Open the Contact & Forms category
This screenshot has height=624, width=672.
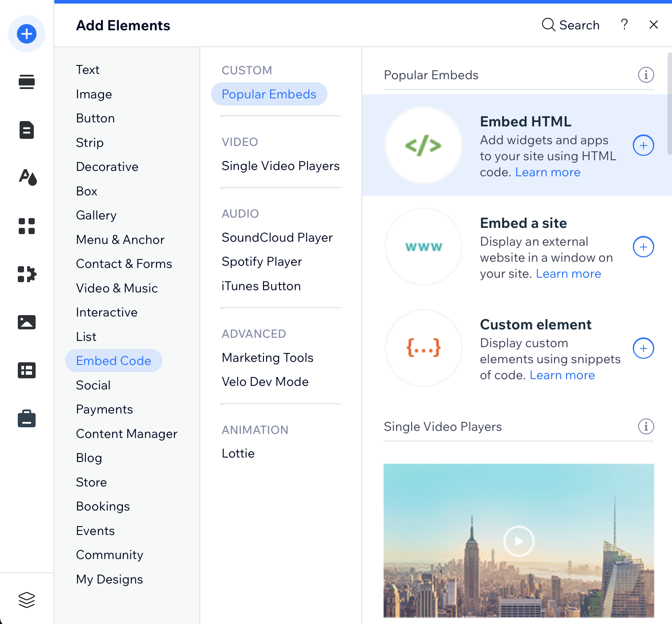[124, 264]
